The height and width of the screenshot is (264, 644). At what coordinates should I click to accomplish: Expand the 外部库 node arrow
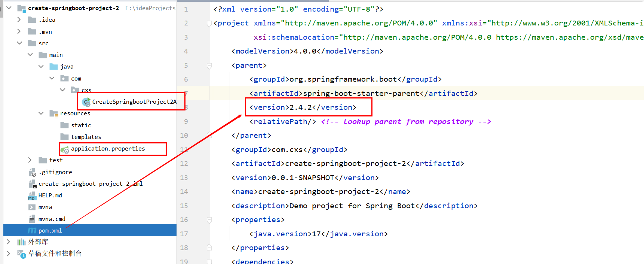(9, 242)
